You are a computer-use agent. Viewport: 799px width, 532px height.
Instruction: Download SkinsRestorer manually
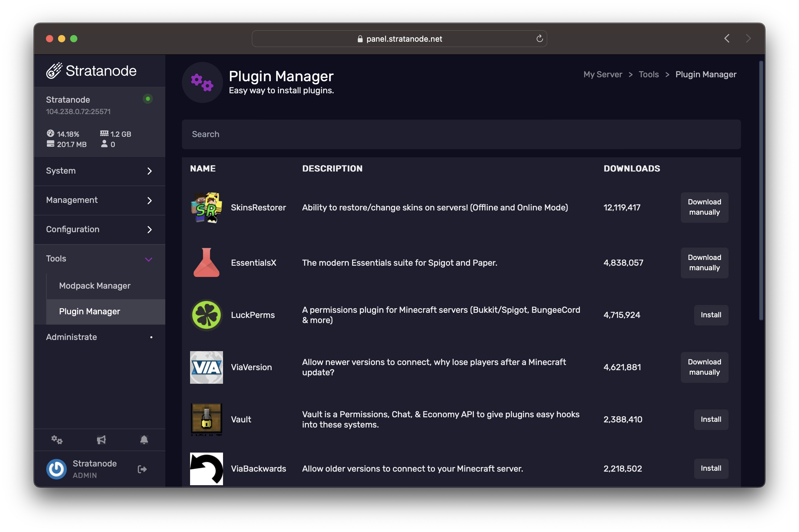[x=704, y=207]
